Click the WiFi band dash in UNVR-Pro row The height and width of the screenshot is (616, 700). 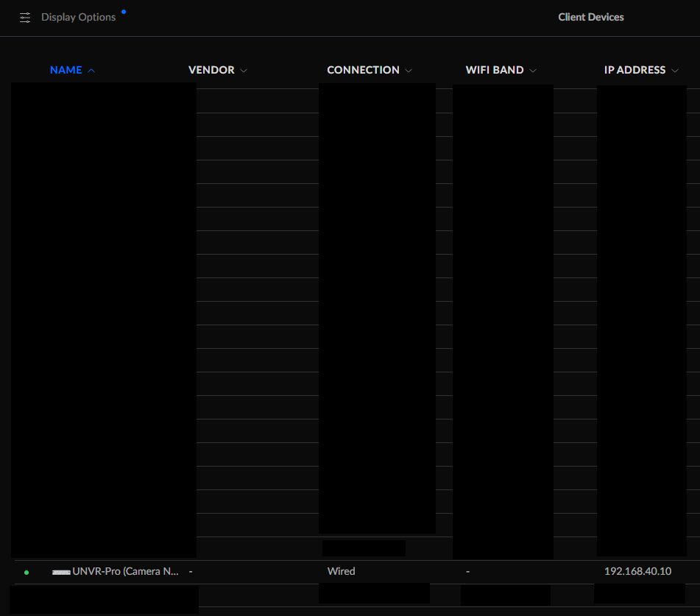[467, 571]
